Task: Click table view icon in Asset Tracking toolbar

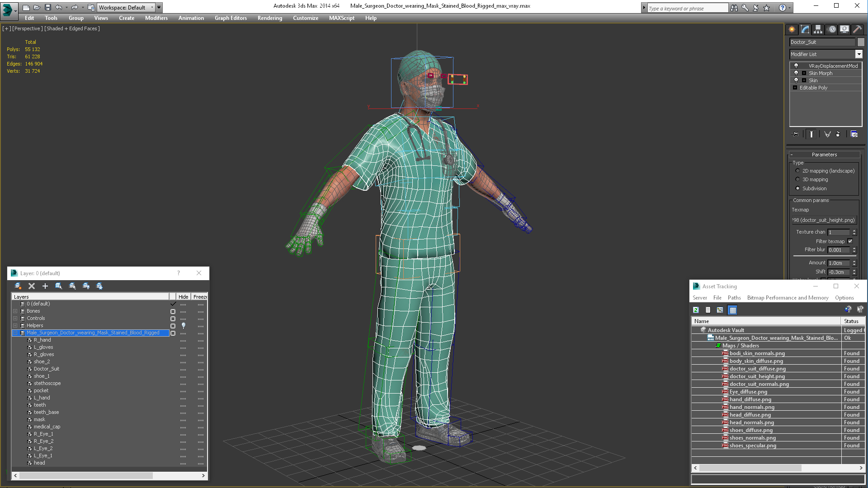Action: [x=733, y=310]
